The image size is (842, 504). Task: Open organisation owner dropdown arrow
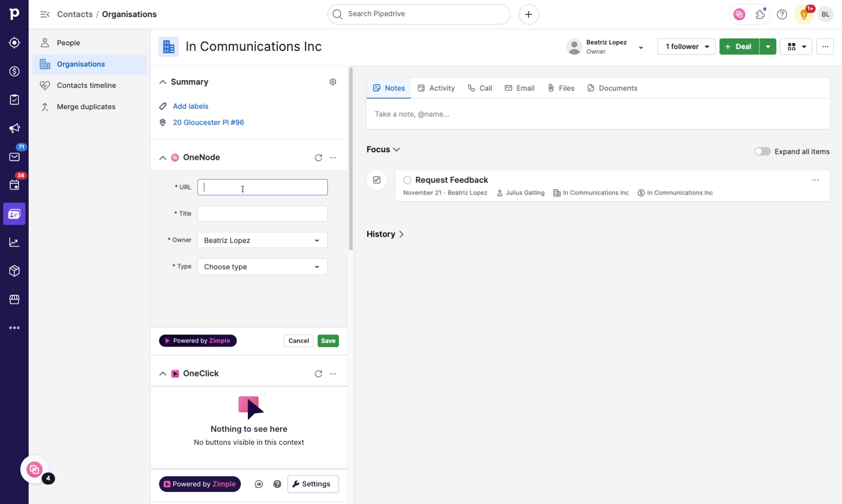click(641, 47)
